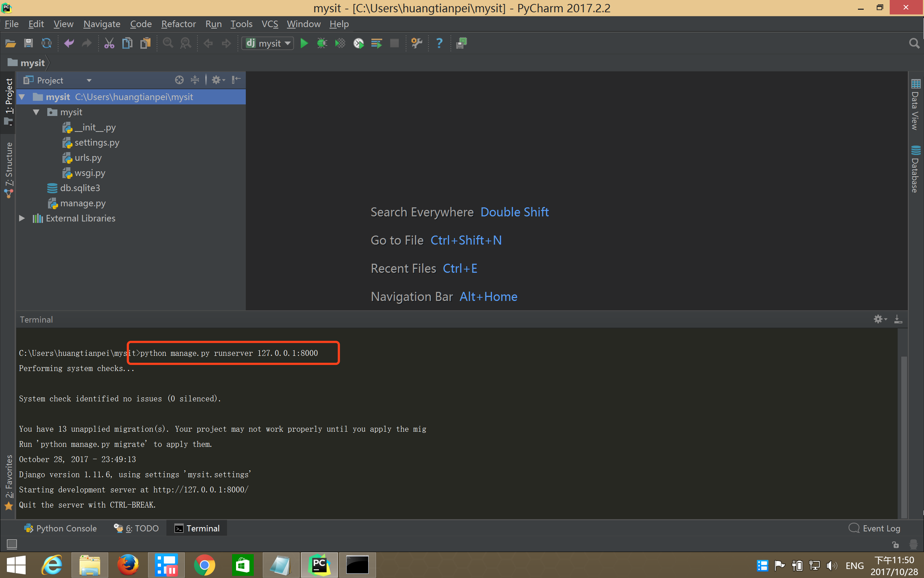Select manage.py in the project tree
The width and height of the screenshot is (924, 578).
[82, 203]
